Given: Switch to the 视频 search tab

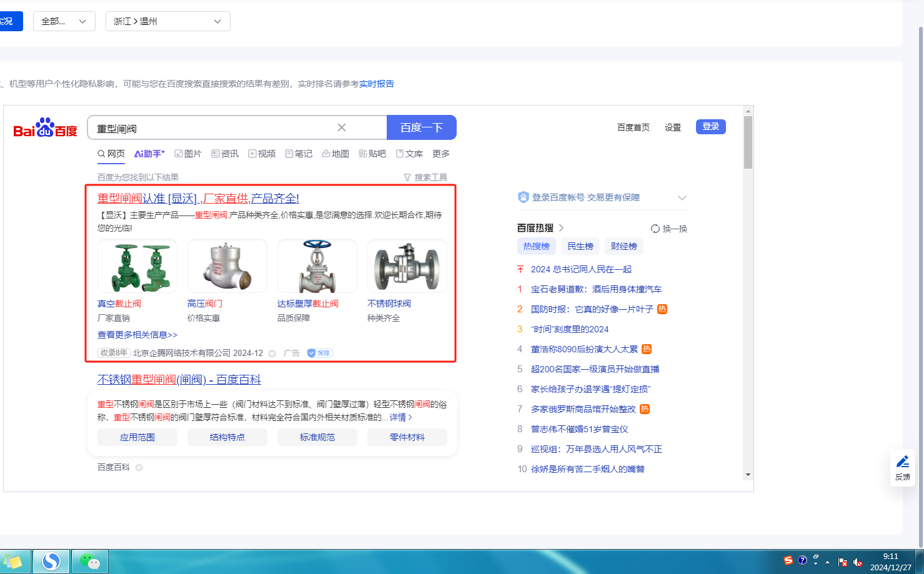Looking at the screenshot, I should click(x=262, y=154).
